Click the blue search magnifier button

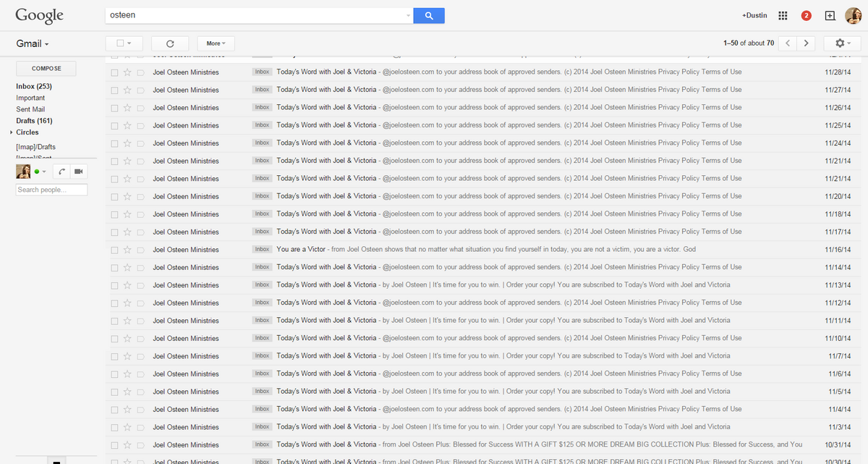tap(428, 15)
